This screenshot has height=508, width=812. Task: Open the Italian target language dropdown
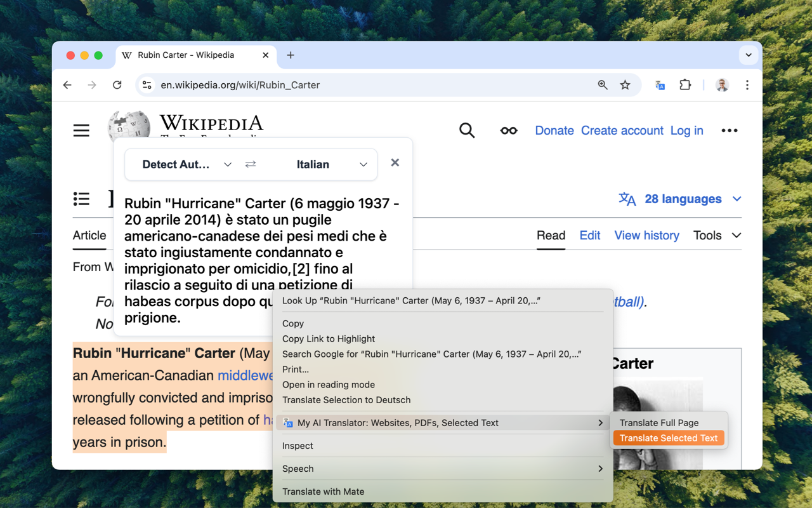(331, 164)
